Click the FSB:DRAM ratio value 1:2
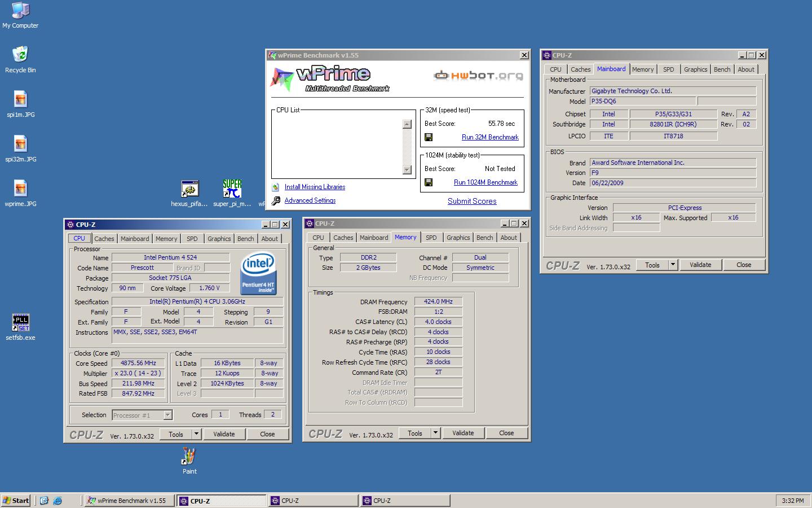This screenshot has height=508, width=812. click(x=438, y=312)
